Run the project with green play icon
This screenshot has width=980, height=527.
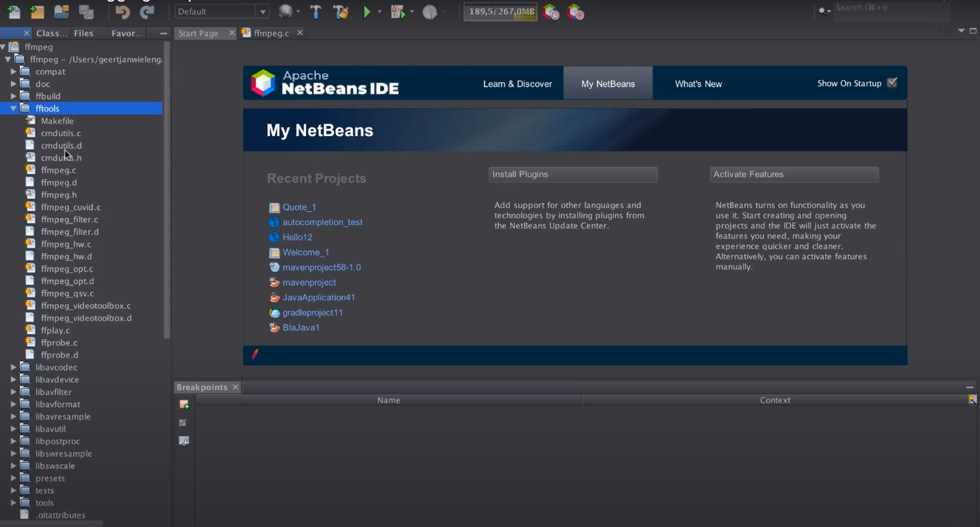367,12
